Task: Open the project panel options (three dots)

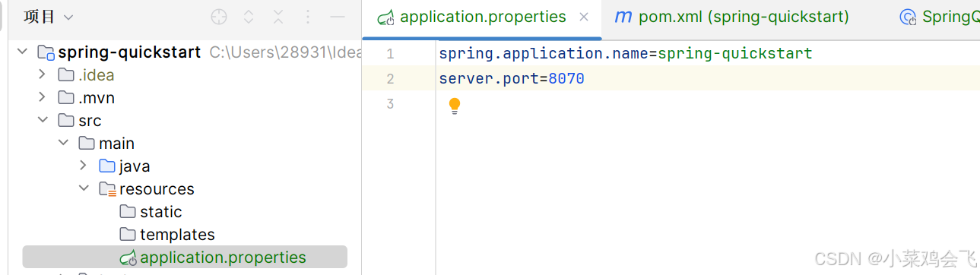Action: [308, 17]
